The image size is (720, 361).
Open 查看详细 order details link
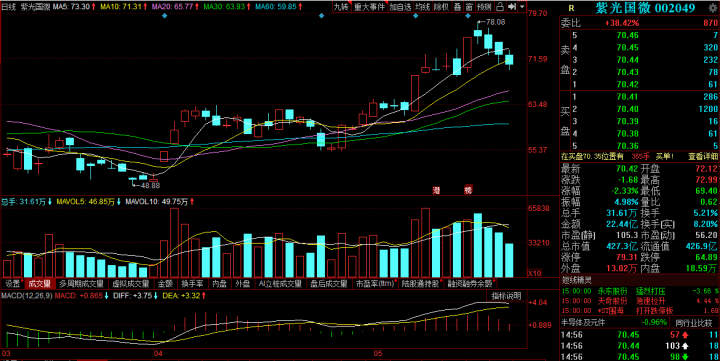click(703, 157)
